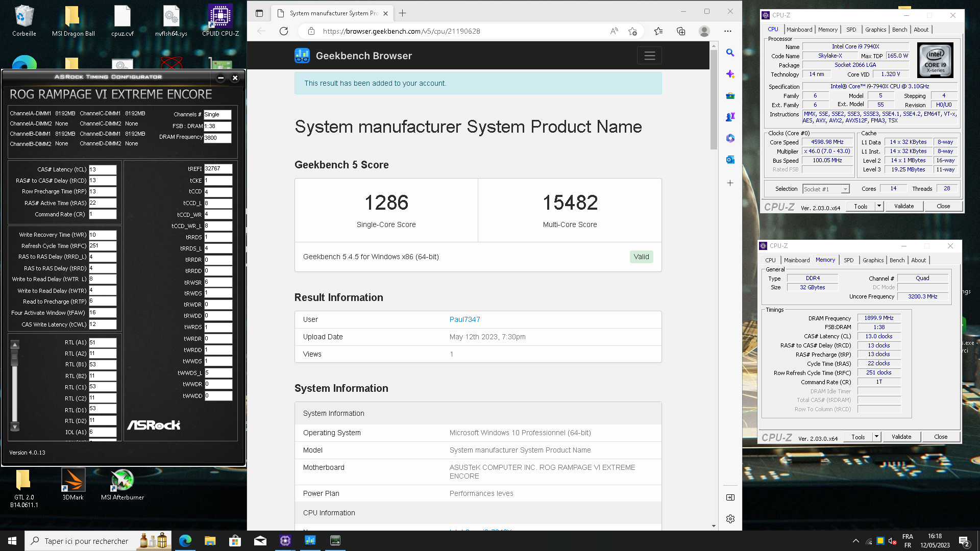Click Close button in top CPU-Z window

943,206
